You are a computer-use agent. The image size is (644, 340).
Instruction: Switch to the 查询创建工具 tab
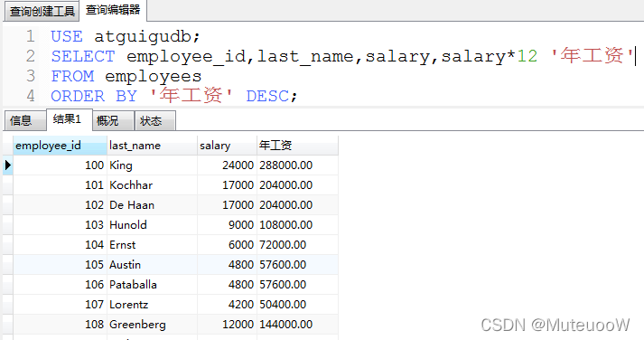tap(42, 11)
